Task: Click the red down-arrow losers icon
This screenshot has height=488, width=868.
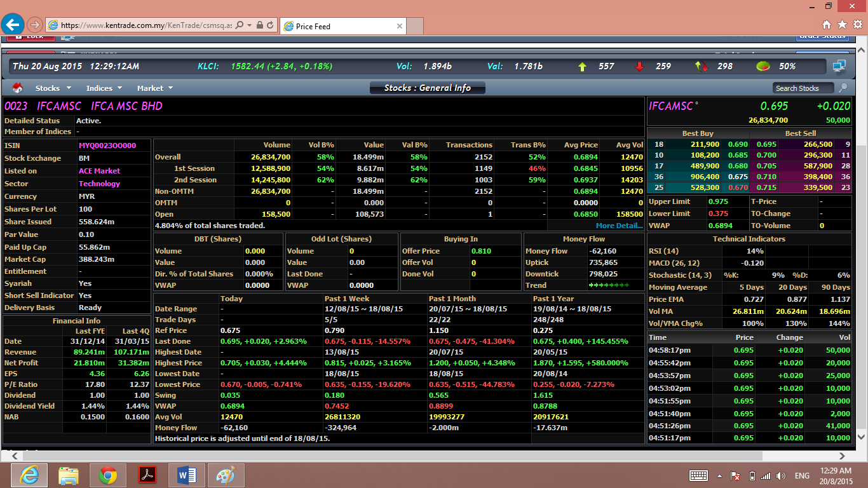Action: [x=639, y=66]
